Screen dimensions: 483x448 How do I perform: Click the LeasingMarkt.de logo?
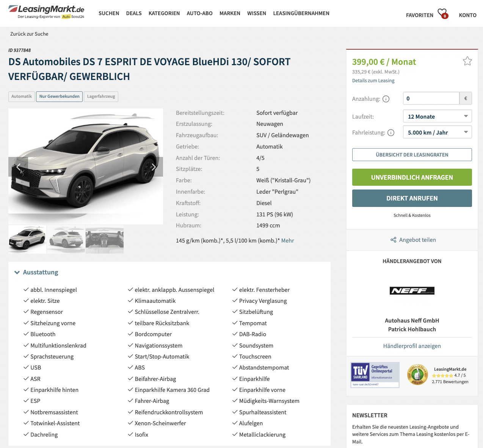(46, 12)
